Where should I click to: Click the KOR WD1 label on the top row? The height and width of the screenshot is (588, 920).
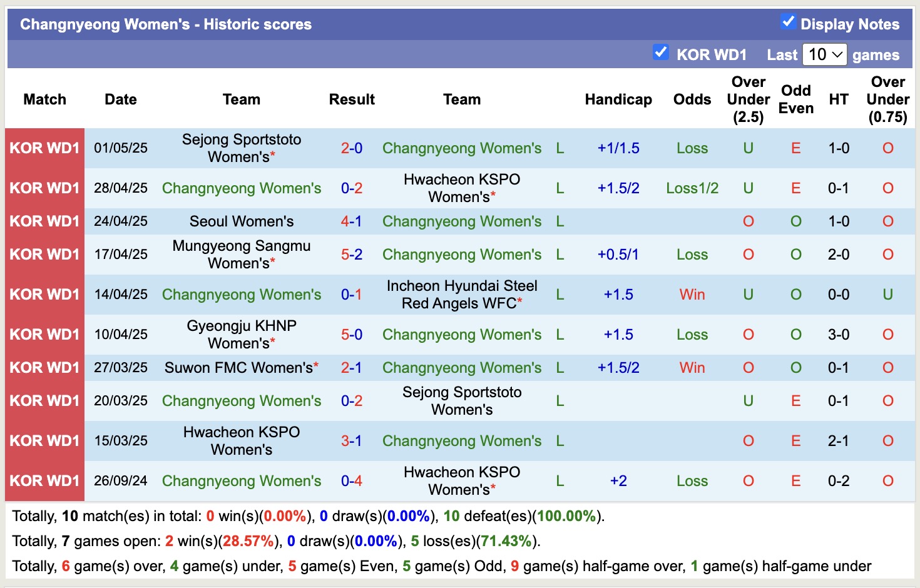coord(44,148)
